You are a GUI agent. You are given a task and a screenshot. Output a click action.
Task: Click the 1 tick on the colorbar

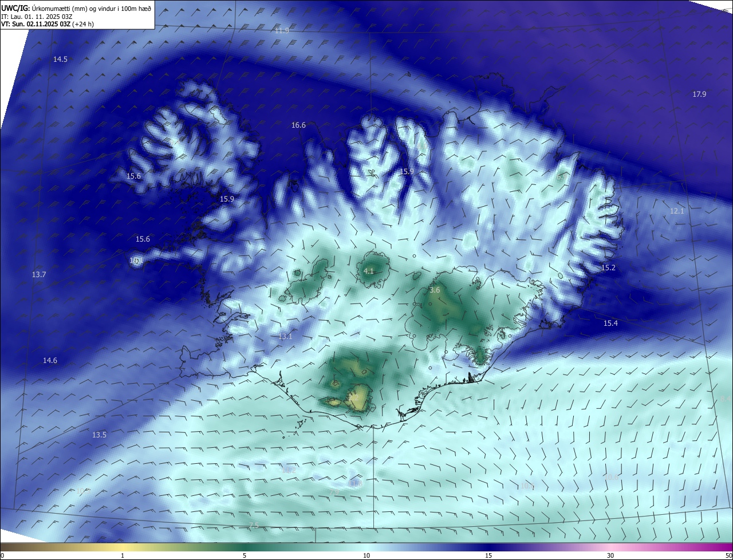click(x=123, y=556)
